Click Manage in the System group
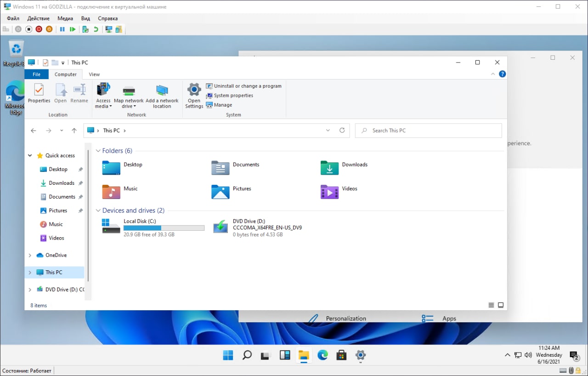 pyautogui.click(x=219, y=105)
